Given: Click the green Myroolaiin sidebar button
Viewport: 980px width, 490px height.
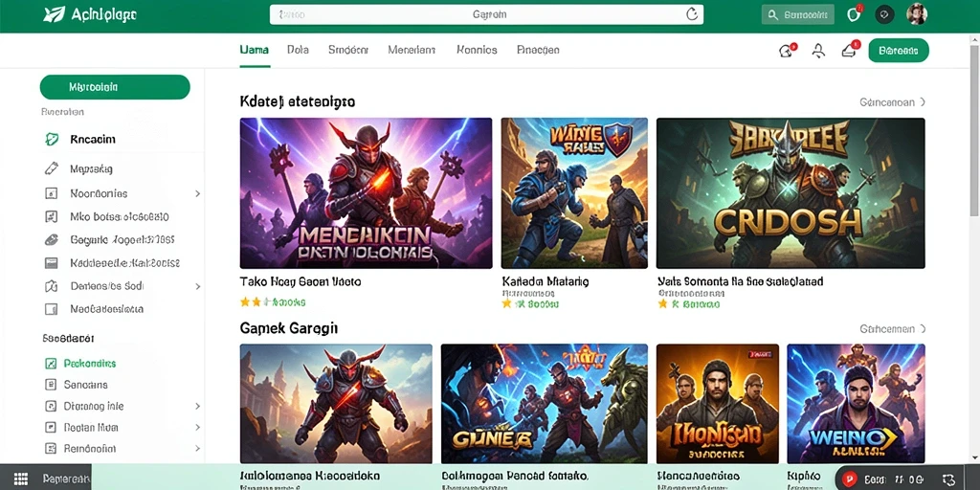Looking at the screenshot, I should click(115, 87).
